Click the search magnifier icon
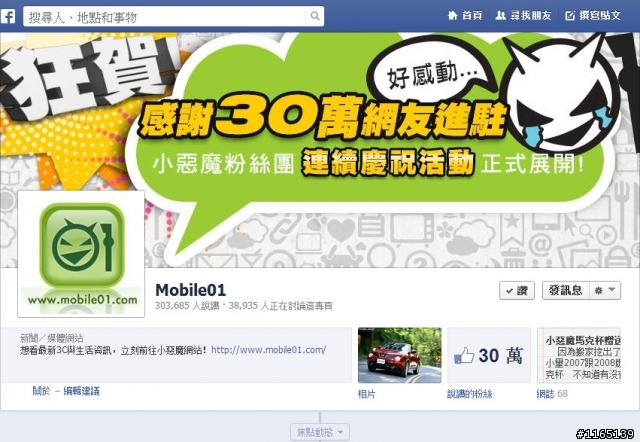Image resolution: width=640 pixels, height=442 pixels. (x=315, y=16)
